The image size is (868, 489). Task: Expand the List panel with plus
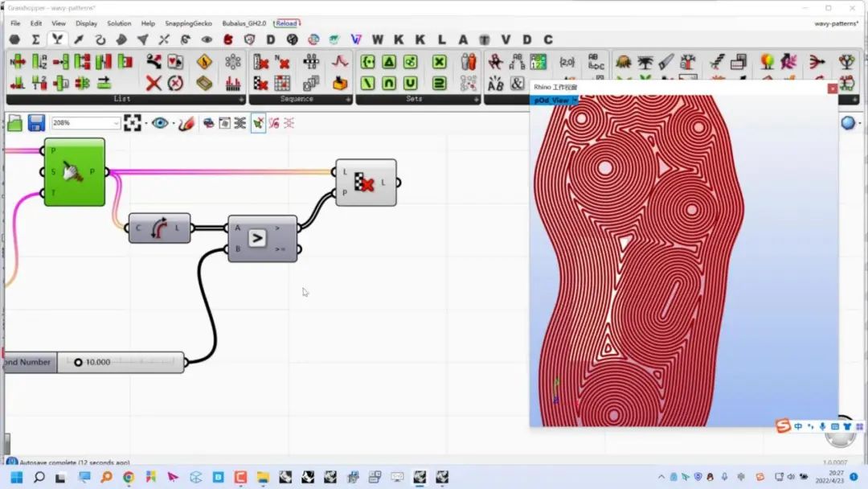241,99
